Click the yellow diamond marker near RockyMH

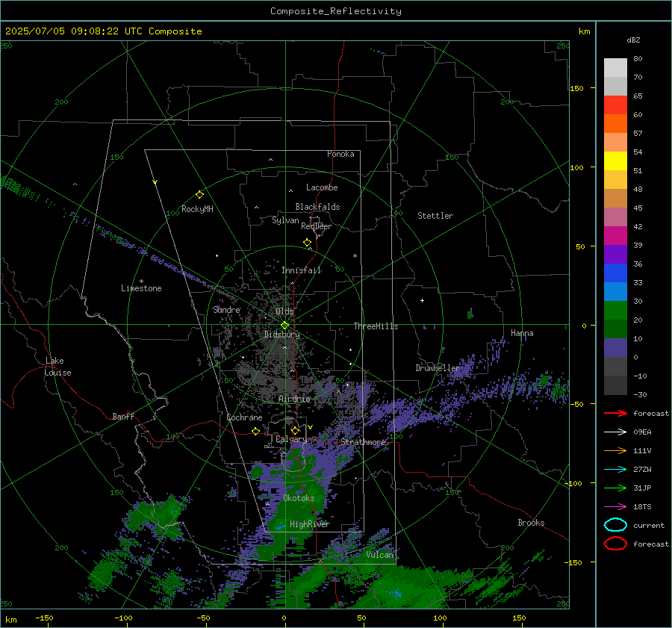tap(199, 195)
